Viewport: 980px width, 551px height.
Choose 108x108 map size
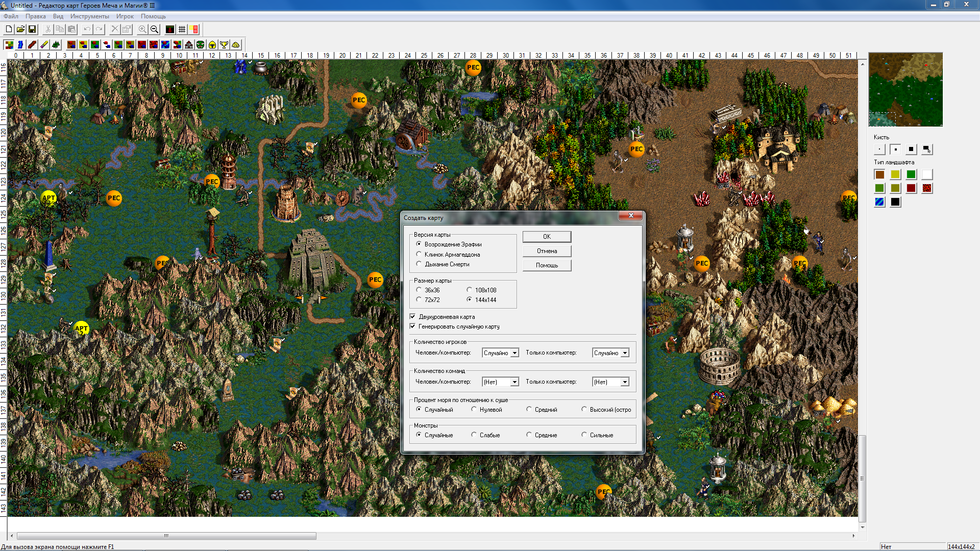(x=481, y=290)
